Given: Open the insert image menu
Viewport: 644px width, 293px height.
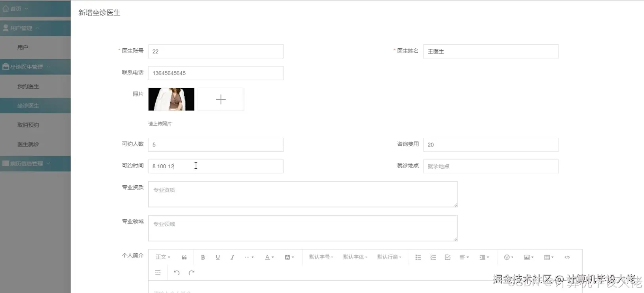Looking at the screenshot, I should (529, 257).
